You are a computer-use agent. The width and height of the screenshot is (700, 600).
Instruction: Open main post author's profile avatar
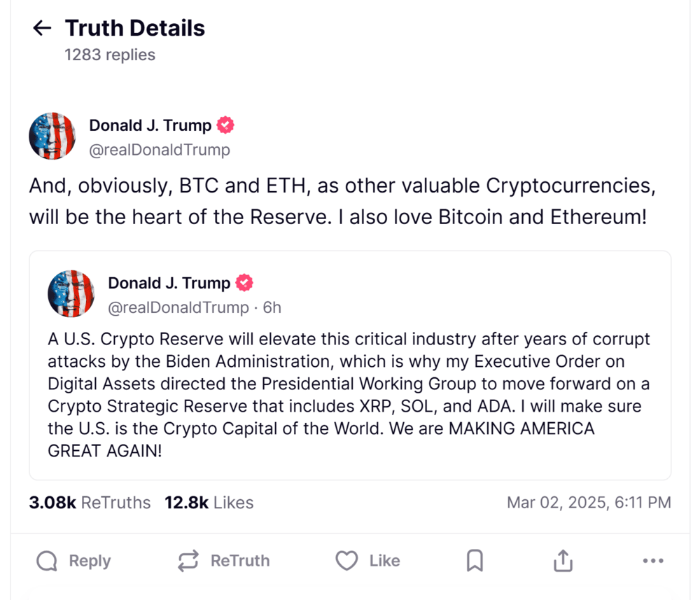click(52, 136)
